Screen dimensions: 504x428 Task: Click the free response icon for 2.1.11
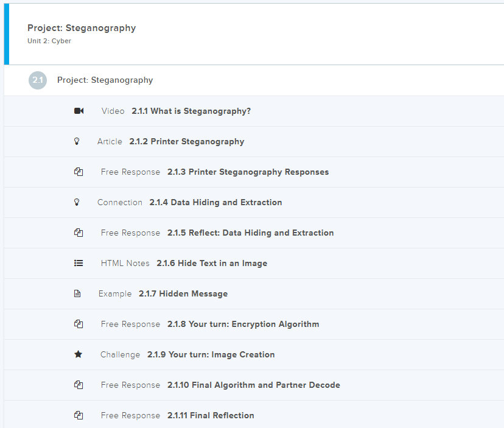coord(79,415)
